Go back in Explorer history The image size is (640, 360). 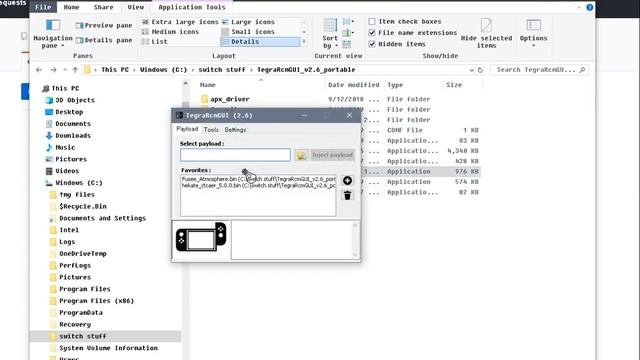[x=39, y=70]
